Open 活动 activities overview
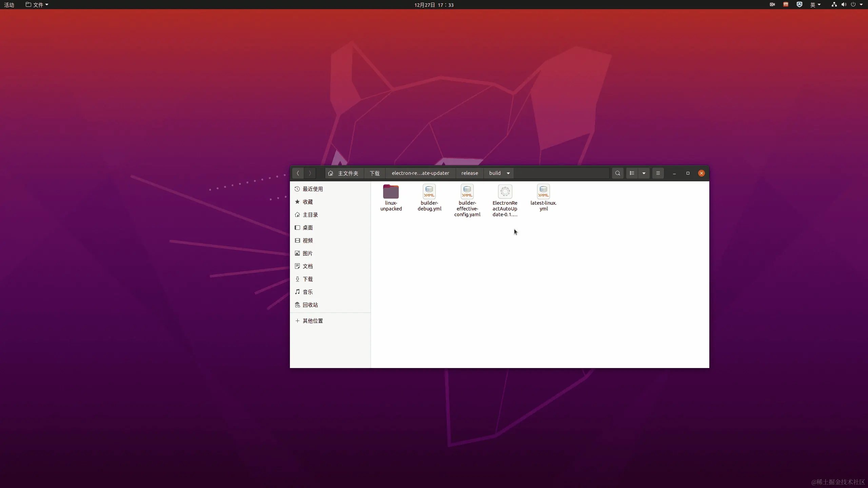 (x=9, y=5)
